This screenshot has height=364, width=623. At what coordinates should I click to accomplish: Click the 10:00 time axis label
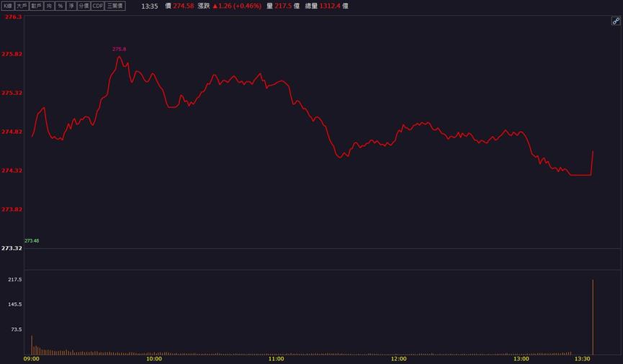point(154,359)
